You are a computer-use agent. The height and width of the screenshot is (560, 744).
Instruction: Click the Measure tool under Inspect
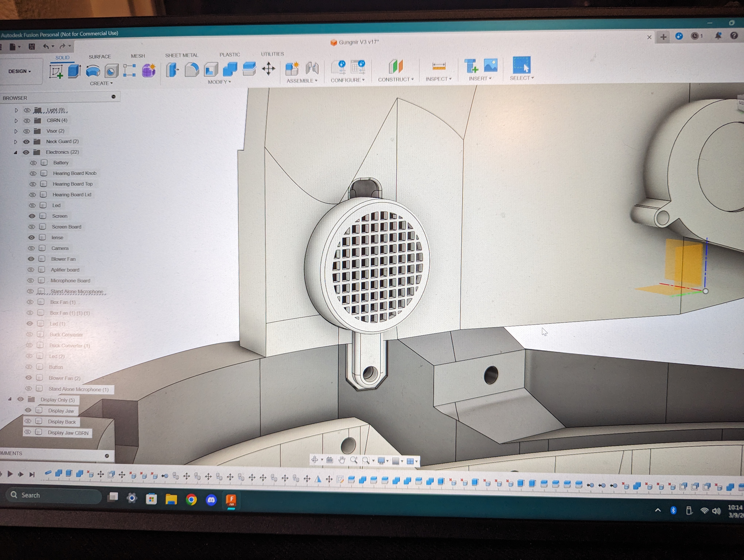point(439,66)
